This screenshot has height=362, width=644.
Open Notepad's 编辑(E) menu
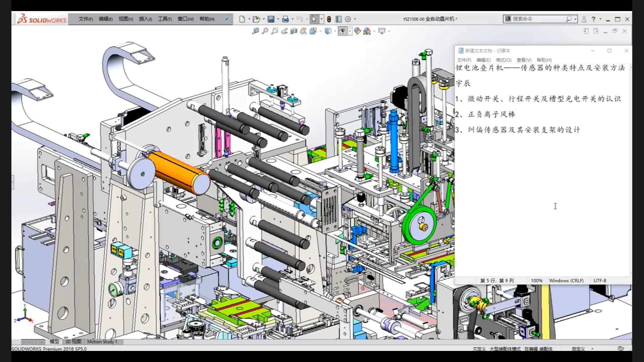483,60
